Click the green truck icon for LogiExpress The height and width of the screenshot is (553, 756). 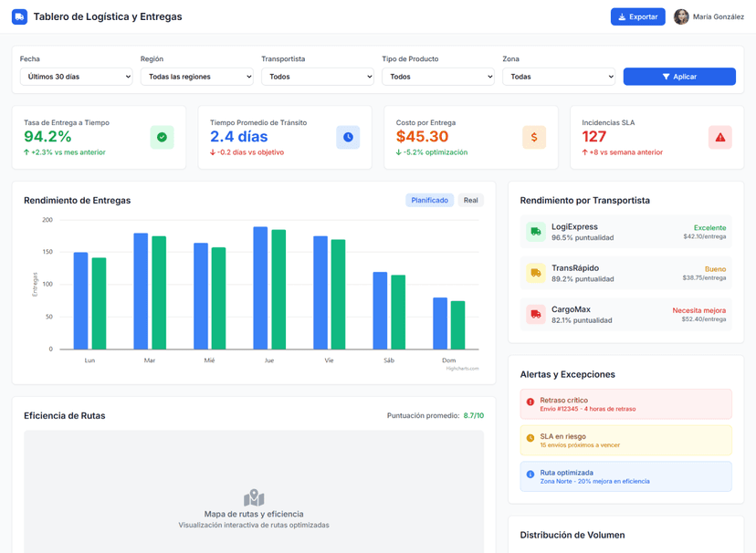[x=536, y=232]
